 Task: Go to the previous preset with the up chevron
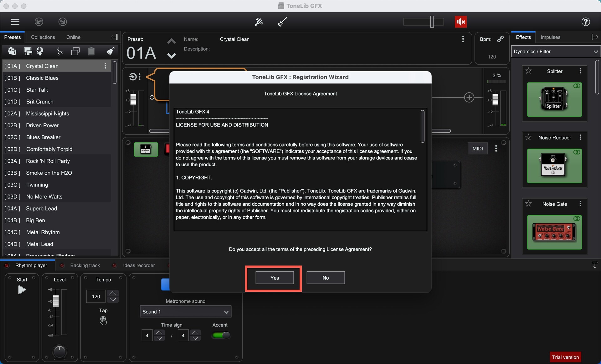tap(172, 41)
